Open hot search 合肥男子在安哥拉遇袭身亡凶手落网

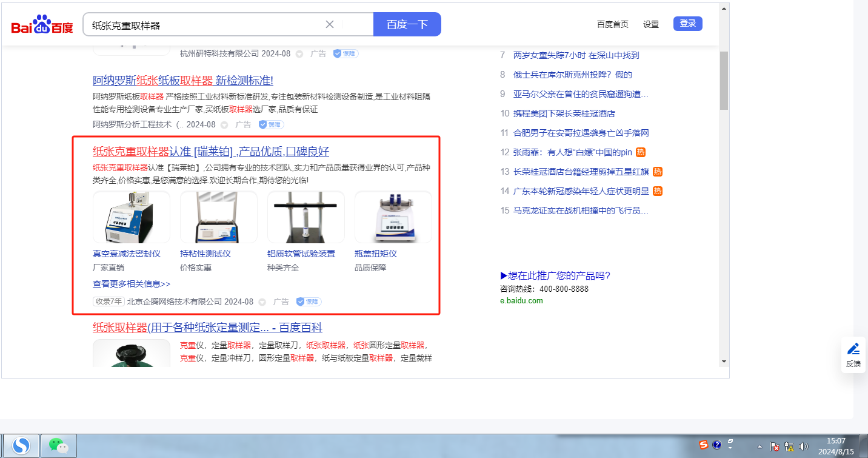click(x=581, y=133)
